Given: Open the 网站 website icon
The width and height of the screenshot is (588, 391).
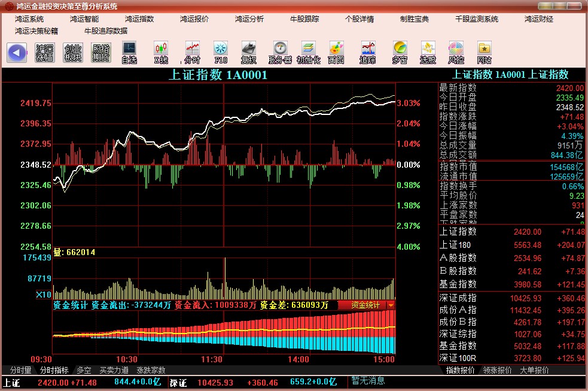Looking at the screenshot, I should click(484, 53).
